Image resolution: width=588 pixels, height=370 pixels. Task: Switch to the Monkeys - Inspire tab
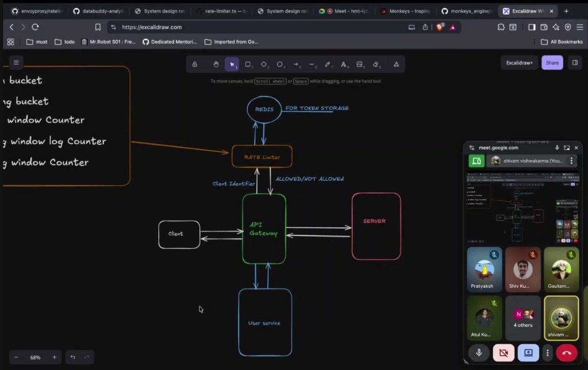405,11
